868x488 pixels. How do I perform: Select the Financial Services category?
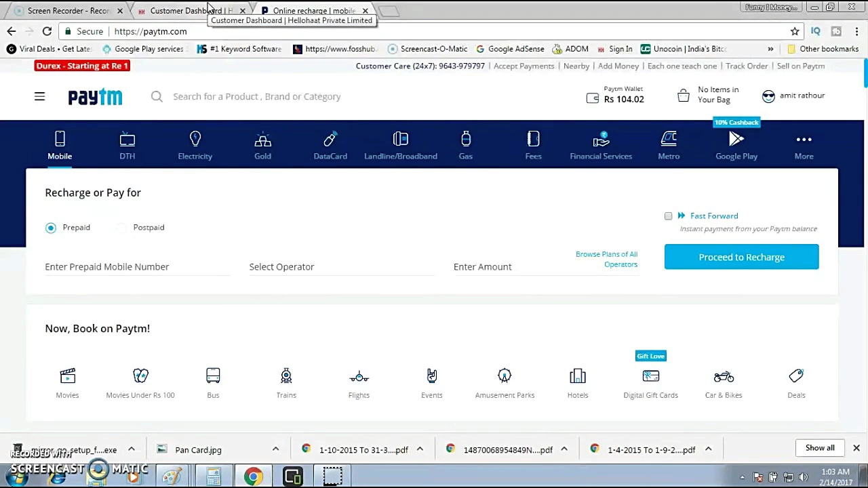coord(601,145)
